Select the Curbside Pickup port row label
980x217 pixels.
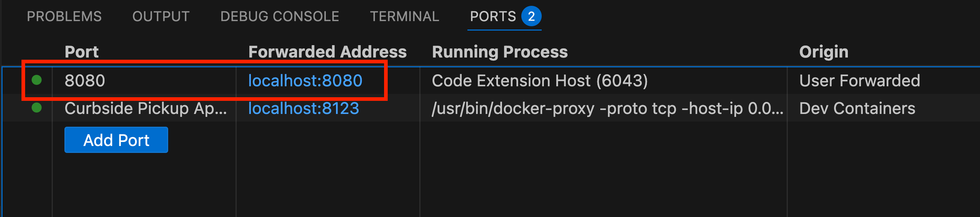tap(145, 108)
